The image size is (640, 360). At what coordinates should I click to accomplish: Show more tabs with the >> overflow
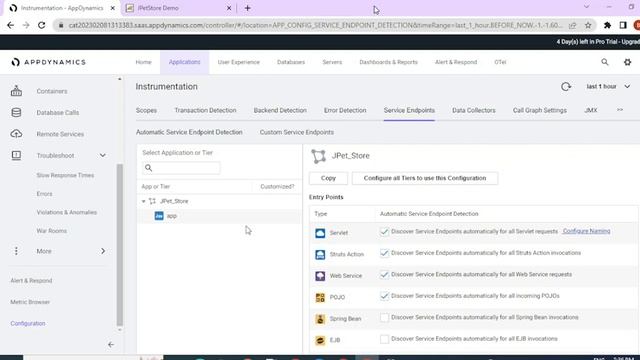point(620,110)
